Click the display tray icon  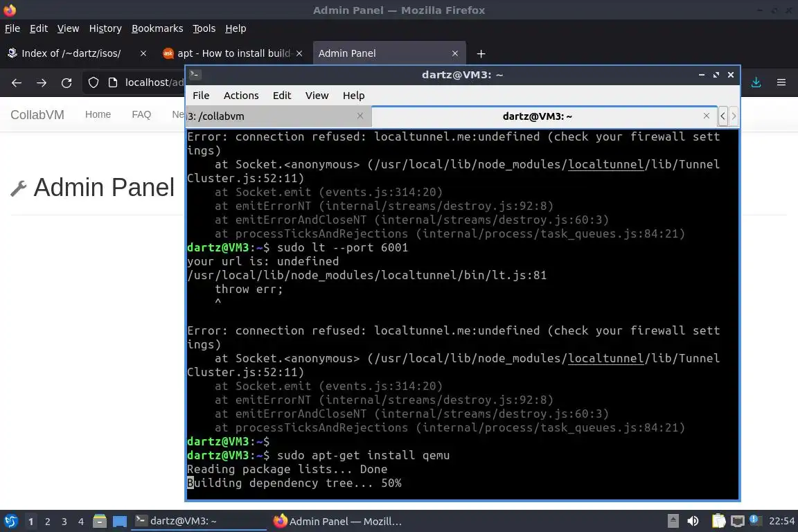pos(738,521)
